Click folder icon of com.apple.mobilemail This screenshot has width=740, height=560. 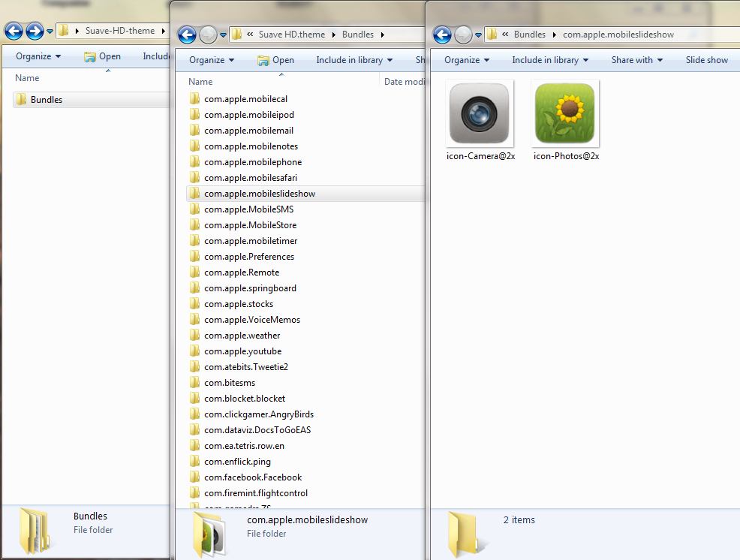(x=194, y=131)
